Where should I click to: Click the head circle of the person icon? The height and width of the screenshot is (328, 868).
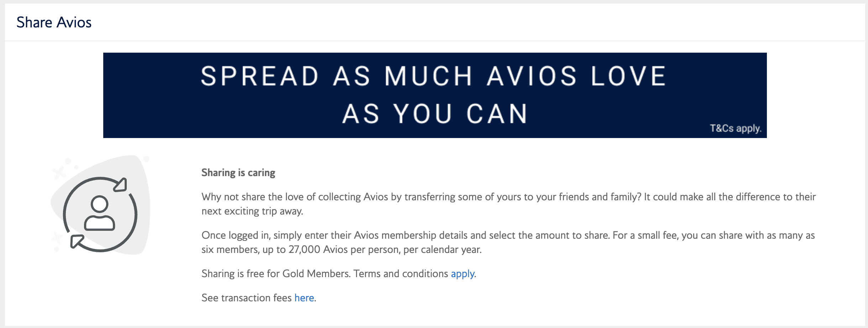[x=99, y=204]
